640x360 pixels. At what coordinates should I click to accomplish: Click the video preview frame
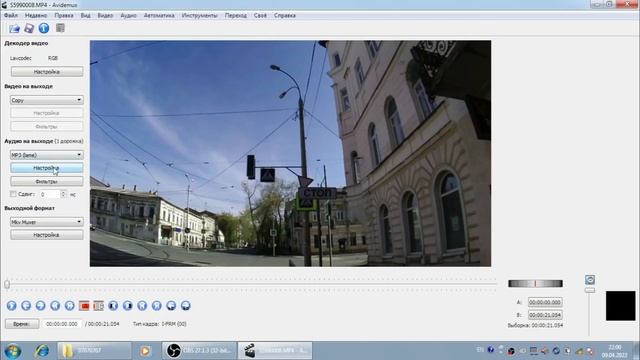click(x=290, y=153)
